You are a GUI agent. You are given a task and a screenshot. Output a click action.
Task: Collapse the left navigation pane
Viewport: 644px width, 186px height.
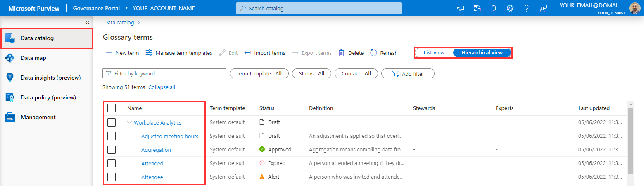pos(87,22)
